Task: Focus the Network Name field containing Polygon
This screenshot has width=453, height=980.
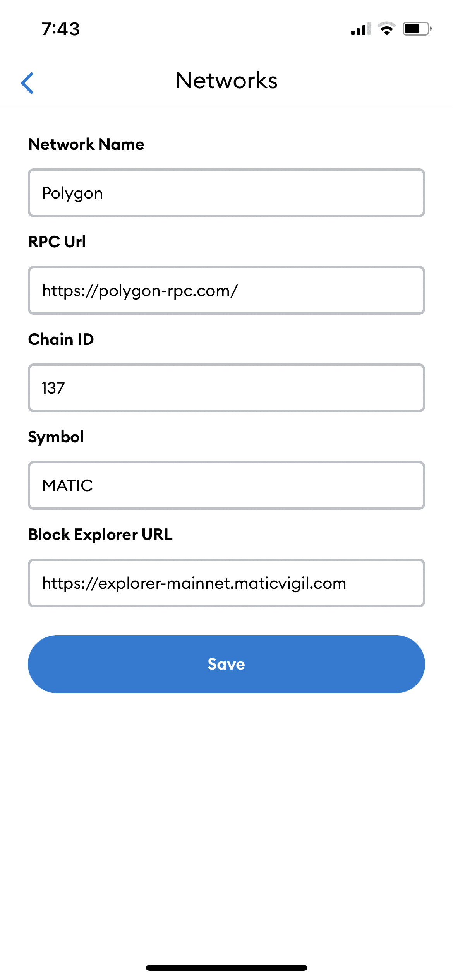Action: 226,193
